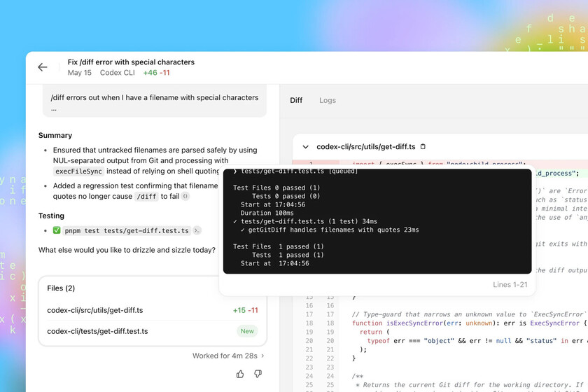This screenshot has height=392, width=588.
Task: Open citation icon after '/diff to fail'
Action: (x=185, y=196)
